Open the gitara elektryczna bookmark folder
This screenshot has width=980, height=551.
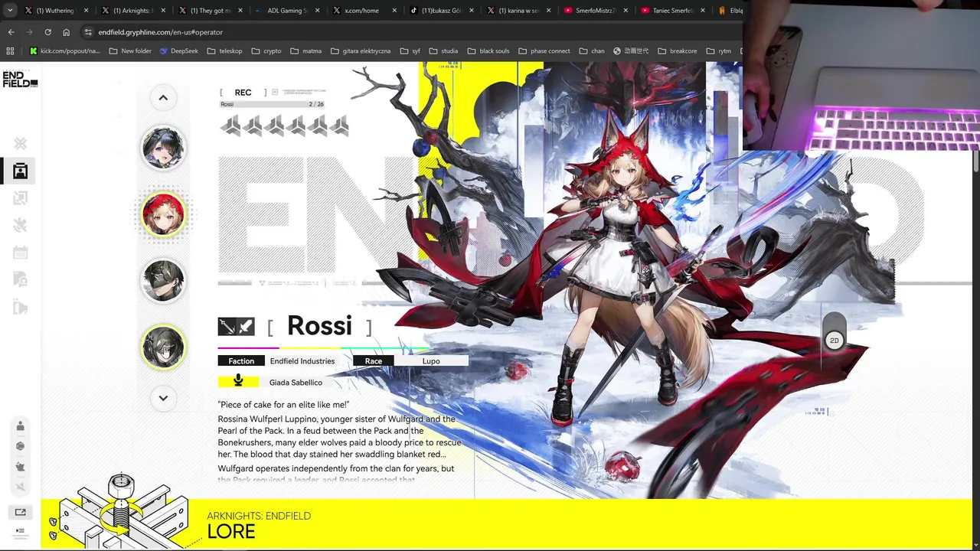(x=361, y=51)
